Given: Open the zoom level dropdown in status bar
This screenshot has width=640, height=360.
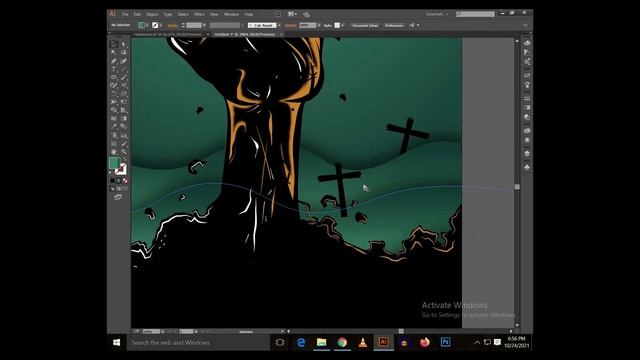Looking at the screenshot, I should pyautogui.click(x=163, y=331).
